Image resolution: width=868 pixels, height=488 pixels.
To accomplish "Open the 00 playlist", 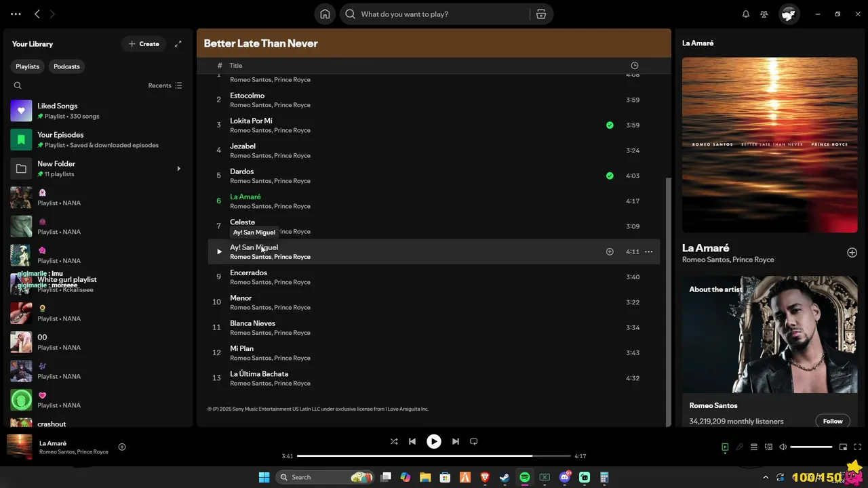I will click(x=98, y=342).
